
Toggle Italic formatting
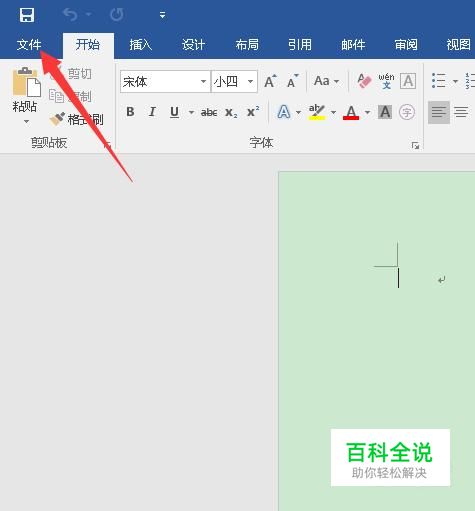(x=152, y=112)
